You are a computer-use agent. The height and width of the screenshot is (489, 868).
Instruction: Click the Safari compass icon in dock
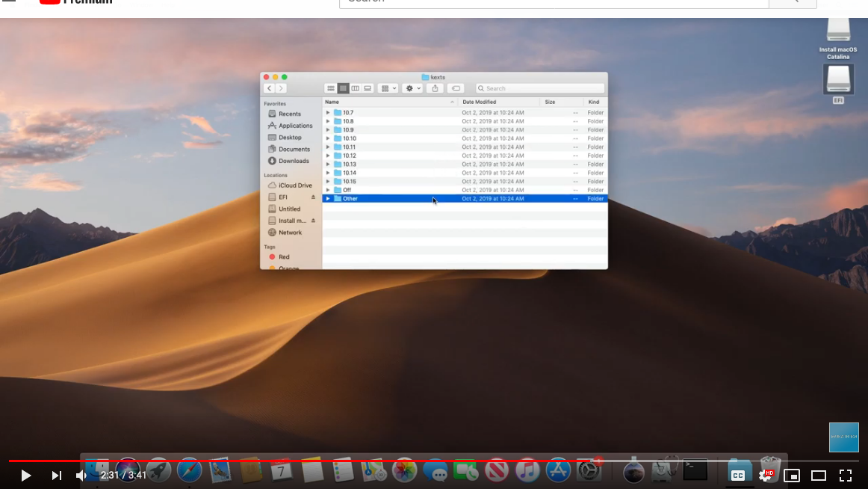(189, 471)
